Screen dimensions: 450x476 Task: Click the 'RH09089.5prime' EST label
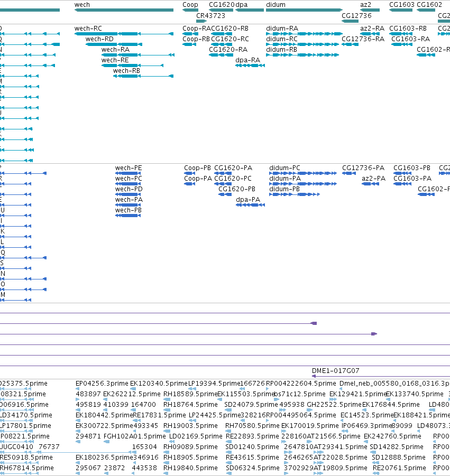point(190,447)
